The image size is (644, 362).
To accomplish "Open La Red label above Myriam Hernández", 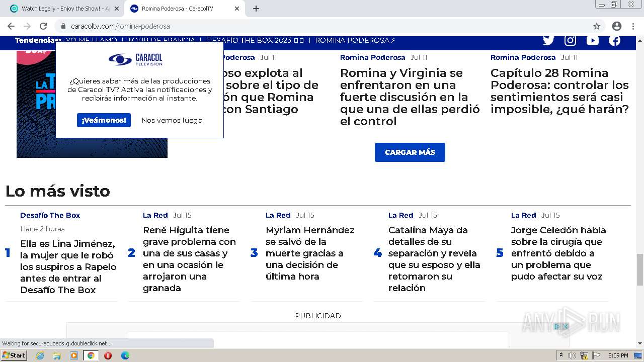I will click(278, 215).
